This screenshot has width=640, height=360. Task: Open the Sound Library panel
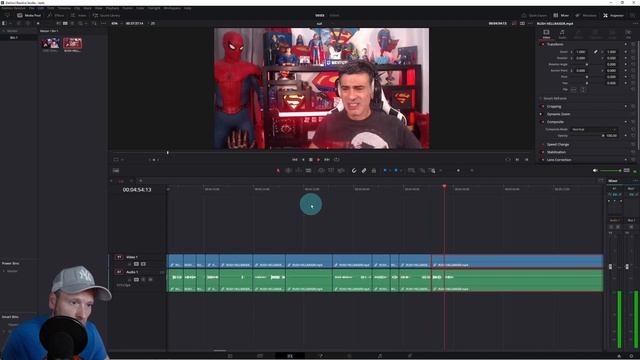click(x=106, y=15)
